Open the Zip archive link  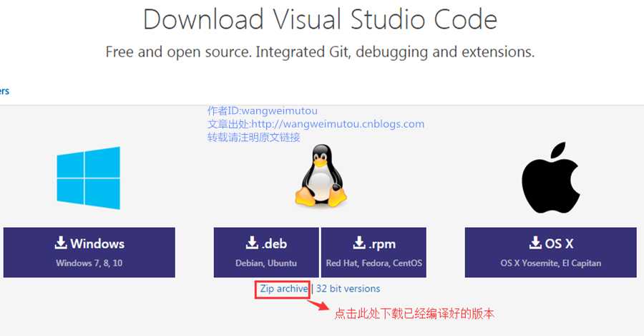(x=283, y=289)
